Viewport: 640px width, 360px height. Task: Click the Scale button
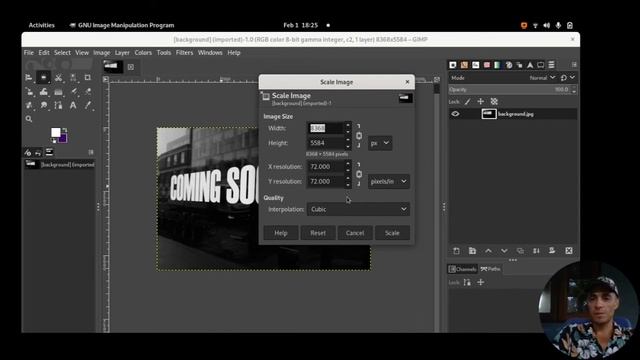click(x=392, y=233)
